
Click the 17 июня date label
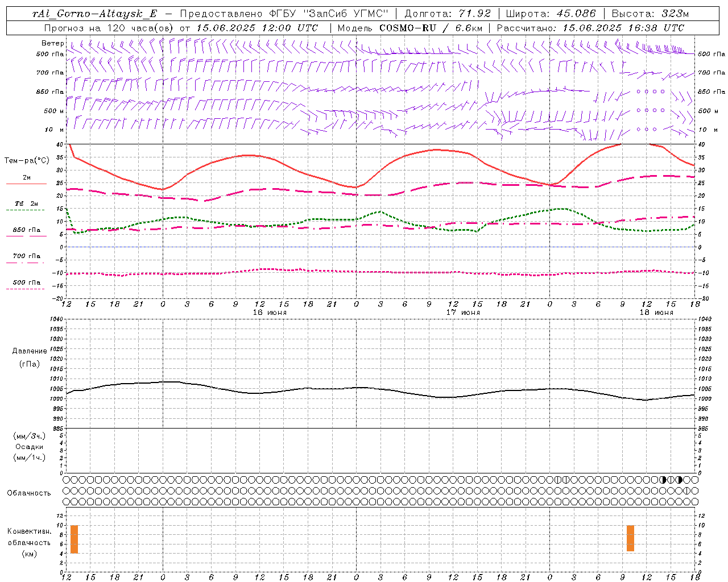pos(462,313)
